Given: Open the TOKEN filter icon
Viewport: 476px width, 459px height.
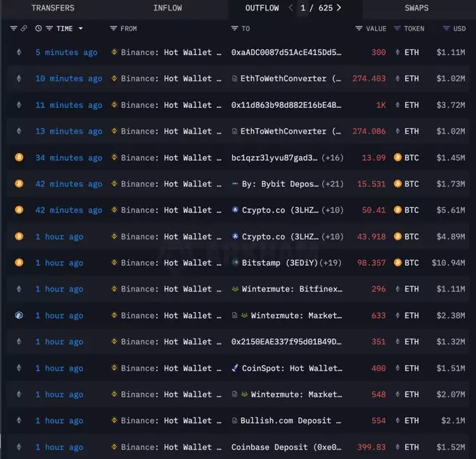Looking at the screenshot, I should (397, 29).
